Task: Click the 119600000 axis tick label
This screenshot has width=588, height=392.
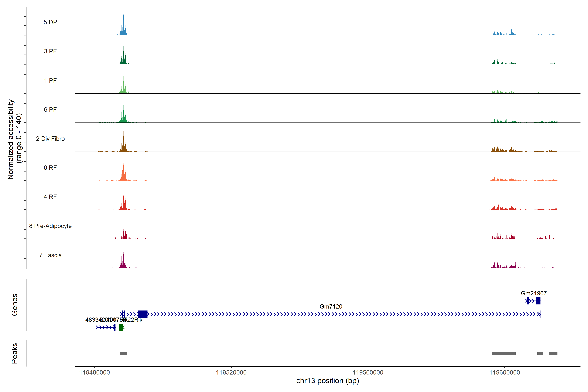Action: tap(505, 373)
